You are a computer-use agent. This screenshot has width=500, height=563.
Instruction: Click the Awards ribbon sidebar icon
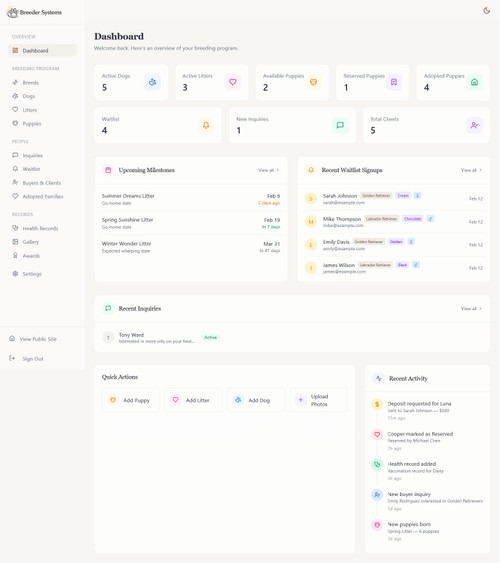(15, 255)
